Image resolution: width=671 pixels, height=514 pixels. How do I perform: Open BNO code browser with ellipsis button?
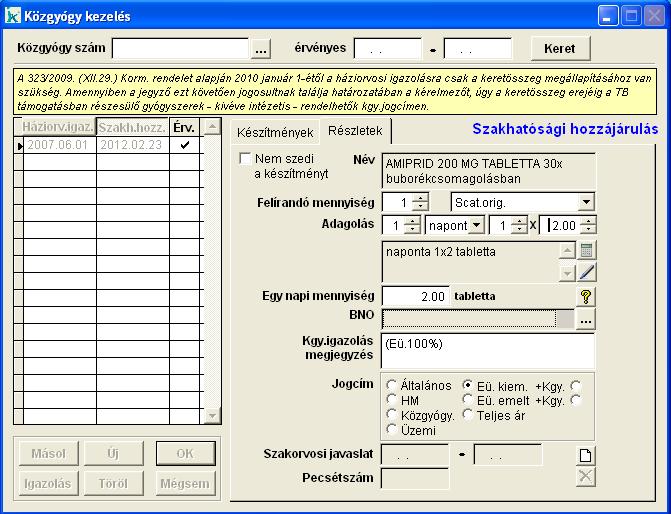point(586,319)
